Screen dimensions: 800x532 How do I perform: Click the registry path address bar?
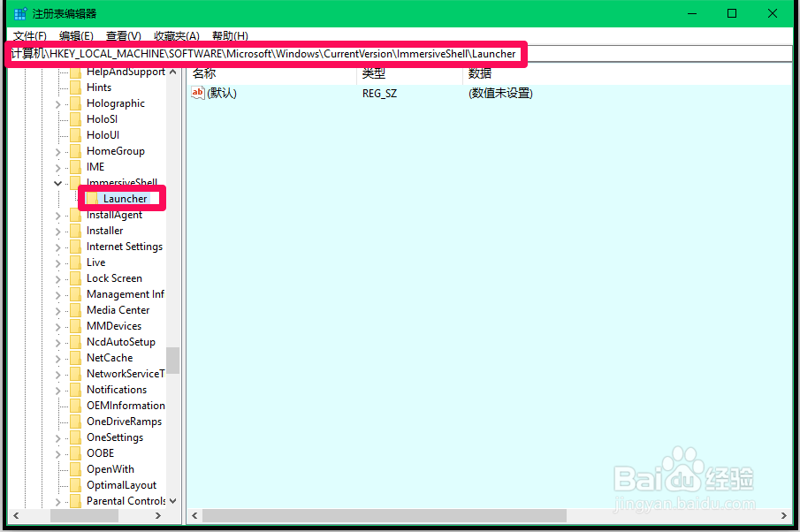coord(400,54)
